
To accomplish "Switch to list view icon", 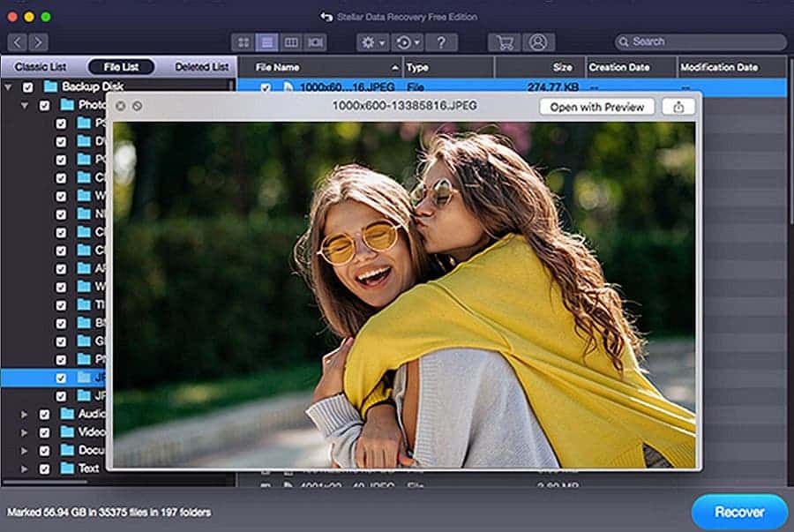I will tap(266, 42).
